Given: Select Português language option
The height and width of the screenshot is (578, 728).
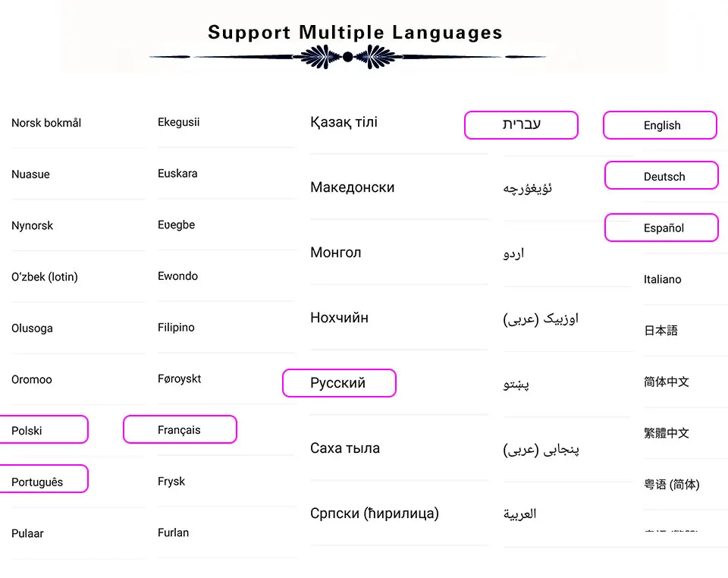Looking at the screenshot, I should click(x=37, y=482).
